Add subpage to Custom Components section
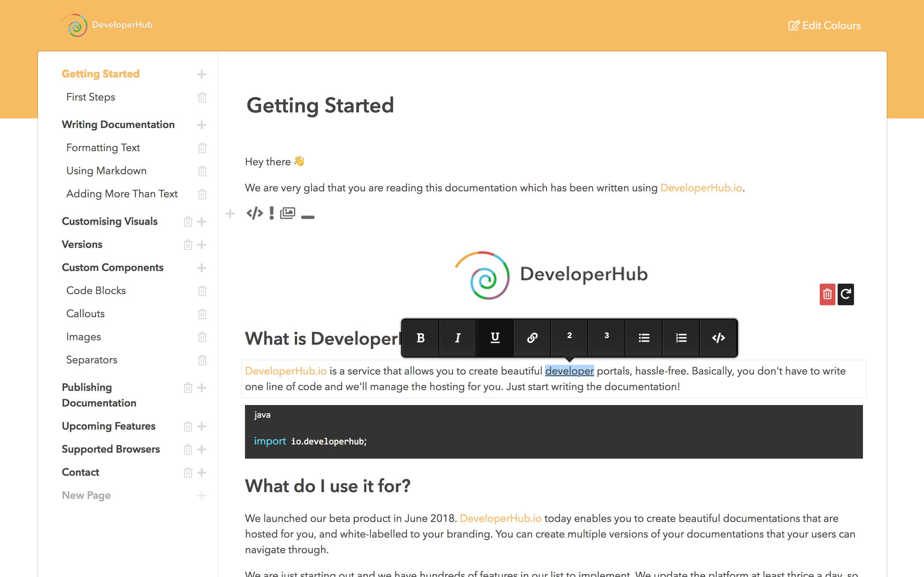The height and width of the screenshot is (577, 924). (201, 268)
